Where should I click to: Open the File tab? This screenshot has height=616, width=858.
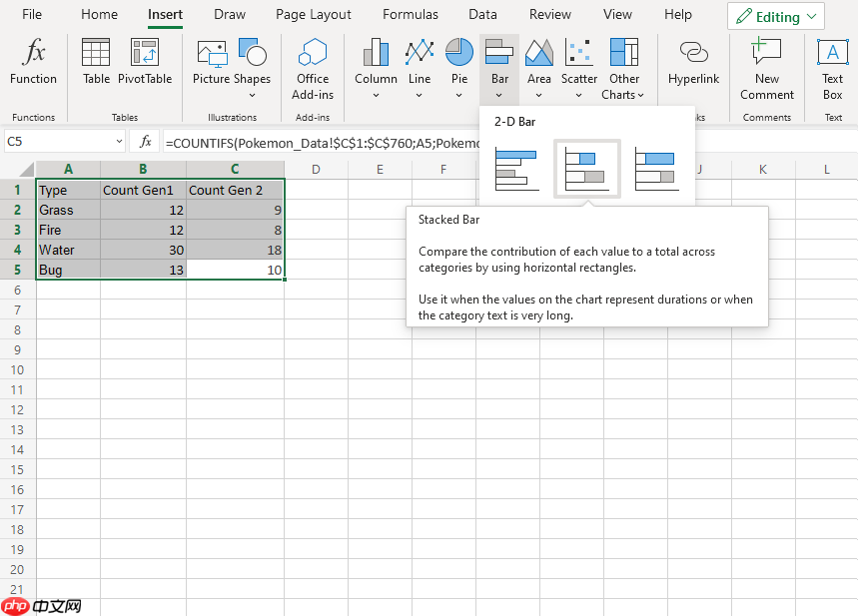tap(32, 15)
